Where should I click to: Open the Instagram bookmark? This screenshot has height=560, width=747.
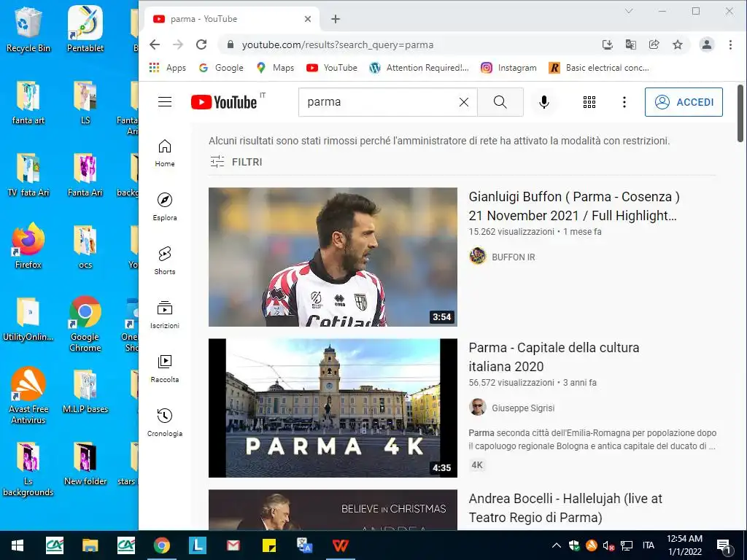click(x=508, y=68)
